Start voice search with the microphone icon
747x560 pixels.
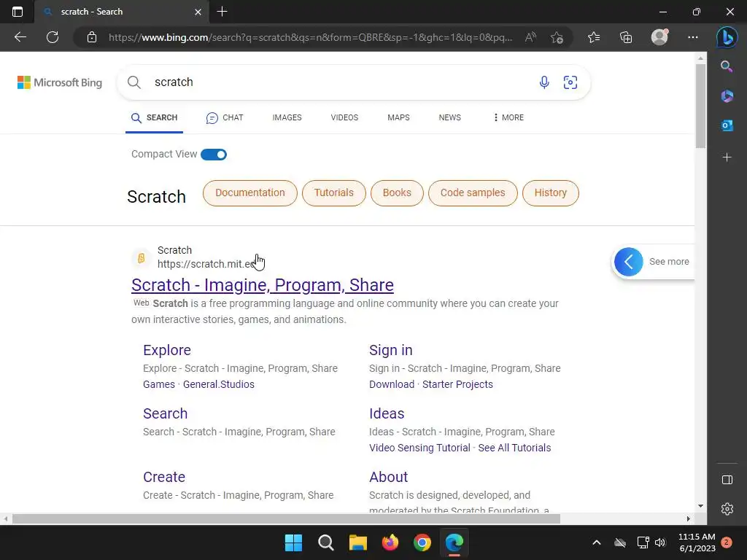coord(544,82)
